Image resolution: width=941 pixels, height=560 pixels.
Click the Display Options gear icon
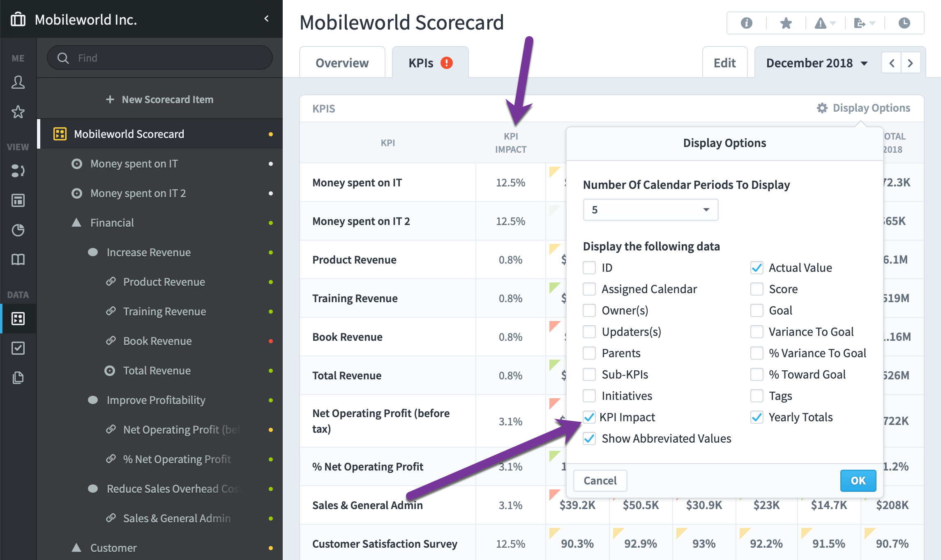(822, 108)
